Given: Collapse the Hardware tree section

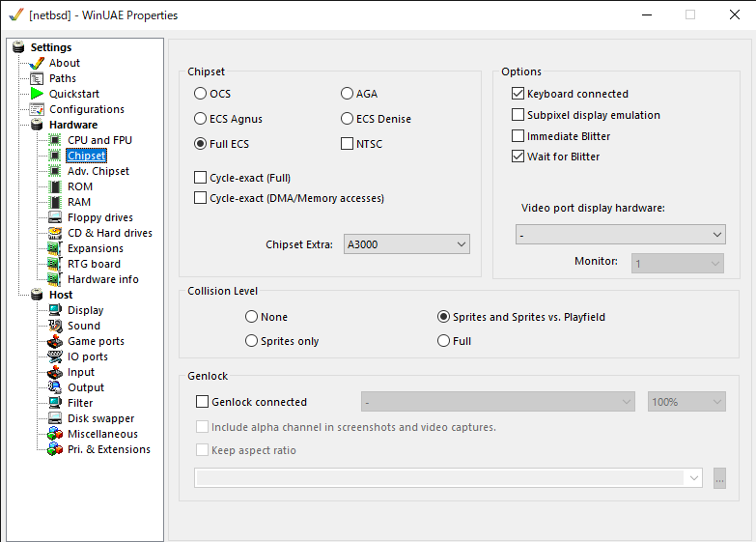Looking at the screenshot, I should 37,125.
